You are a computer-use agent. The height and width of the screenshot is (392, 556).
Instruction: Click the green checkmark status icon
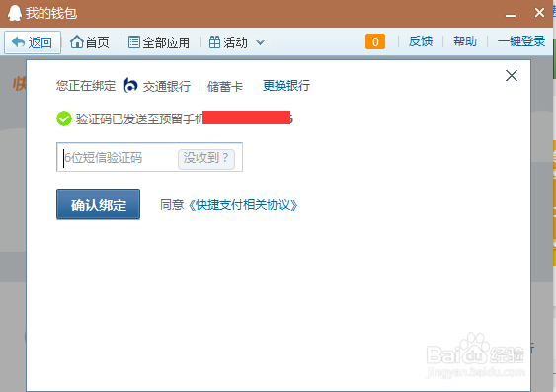[64, 118]
